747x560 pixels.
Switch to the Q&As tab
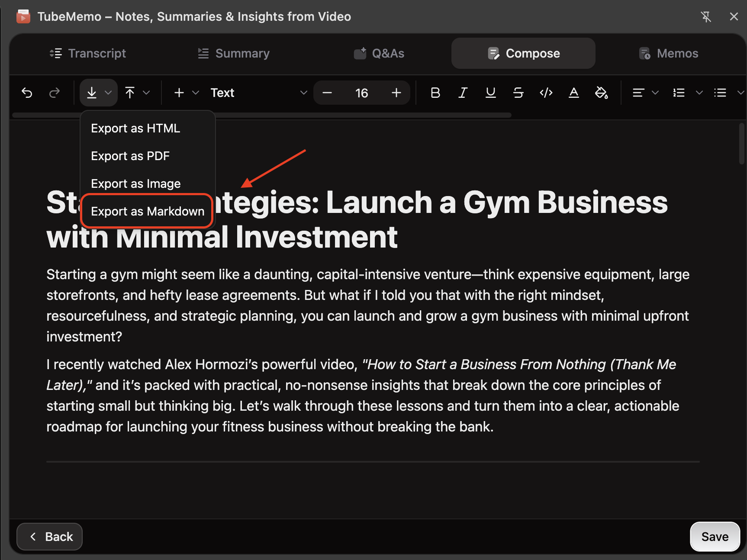tap(379, 53)
